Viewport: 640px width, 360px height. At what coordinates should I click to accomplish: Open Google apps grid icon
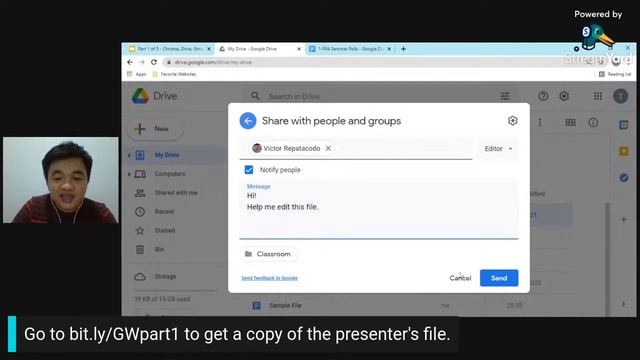click(598, 96)
